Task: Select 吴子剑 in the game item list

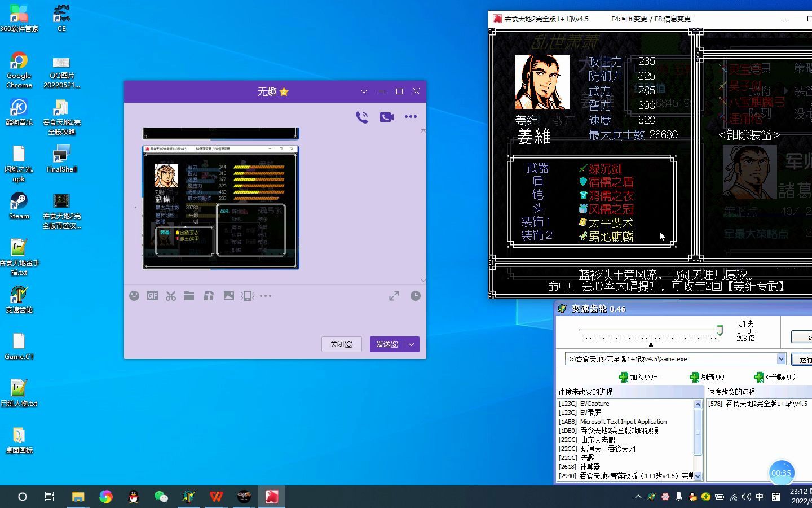Action: tap(740, 86)
